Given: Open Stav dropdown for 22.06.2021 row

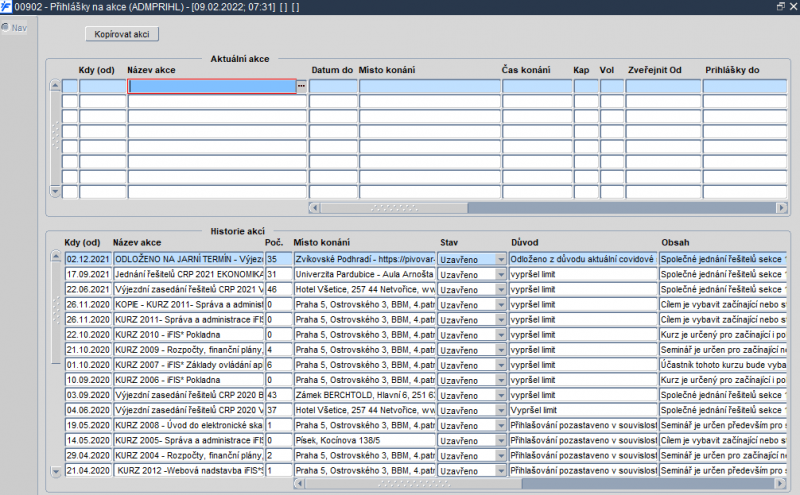Looking at the screenshot, I should coord(501,289).
